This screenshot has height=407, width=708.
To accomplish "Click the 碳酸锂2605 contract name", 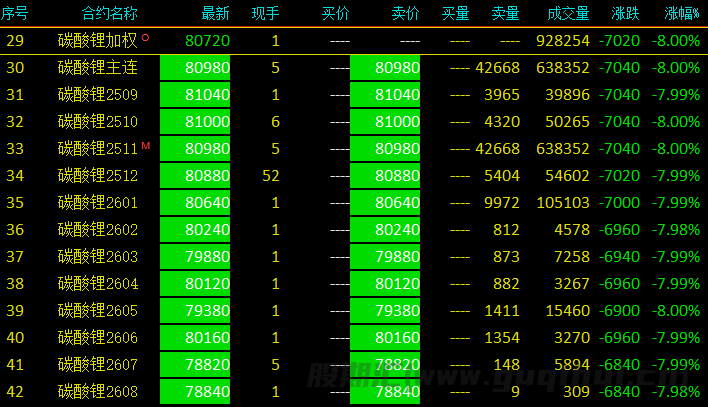I will 96,311.
